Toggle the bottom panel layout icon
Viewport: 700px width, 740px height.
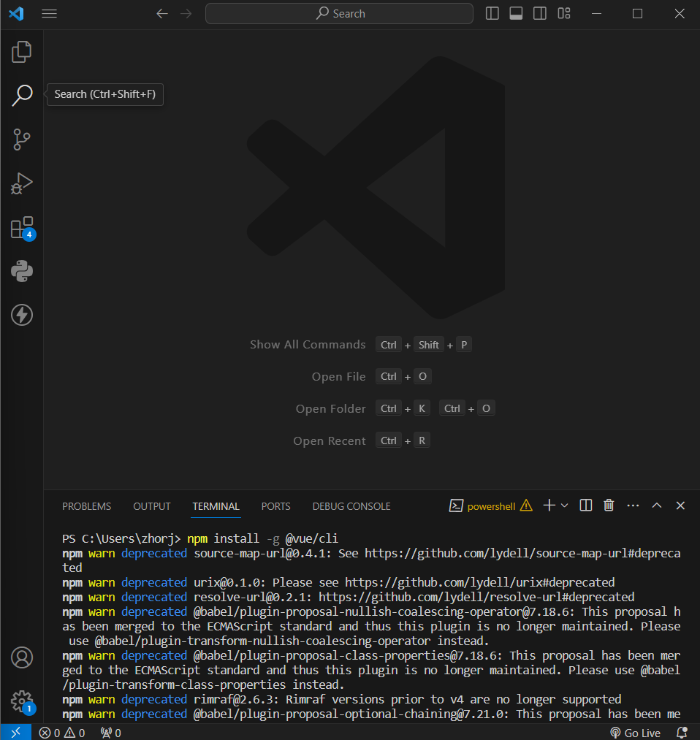pos(516,14)
